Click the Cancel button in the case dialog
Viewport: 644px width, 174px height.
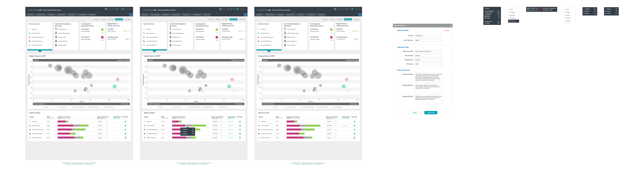(415, 113)
